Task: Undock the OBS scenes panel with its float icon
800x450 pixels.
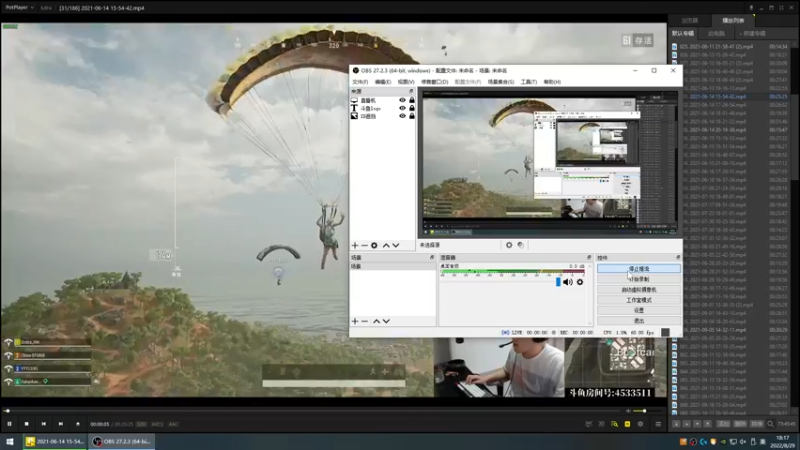Action: click(x=432, y=258)
